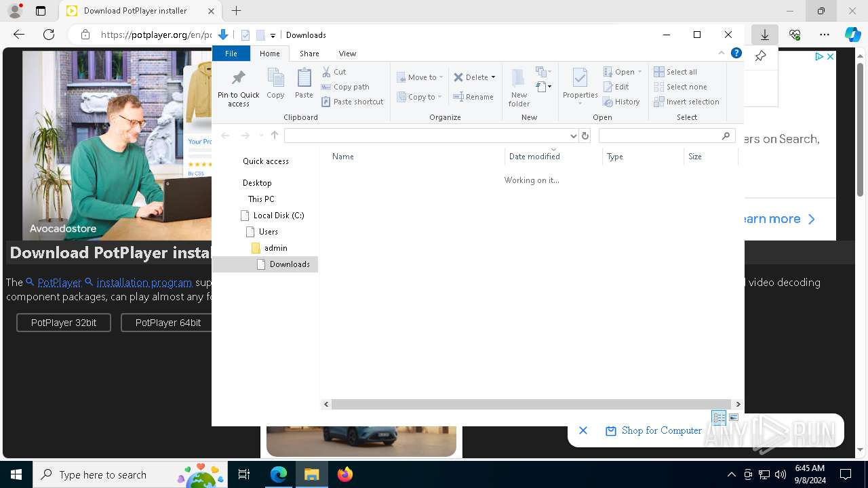Launch Firefox from the taskbar

[x=345, y=474]
